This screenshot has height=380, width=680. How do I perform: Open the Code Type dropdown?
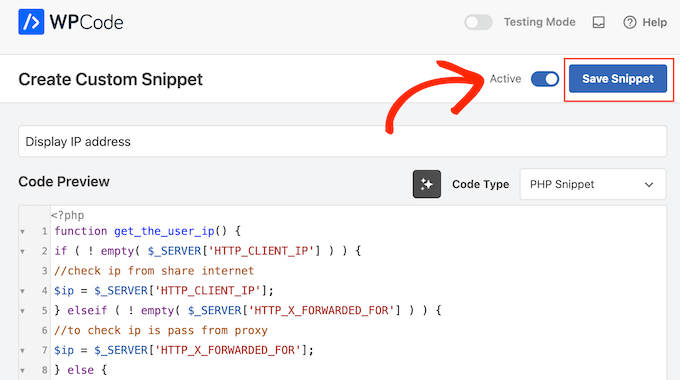point(593,184)
